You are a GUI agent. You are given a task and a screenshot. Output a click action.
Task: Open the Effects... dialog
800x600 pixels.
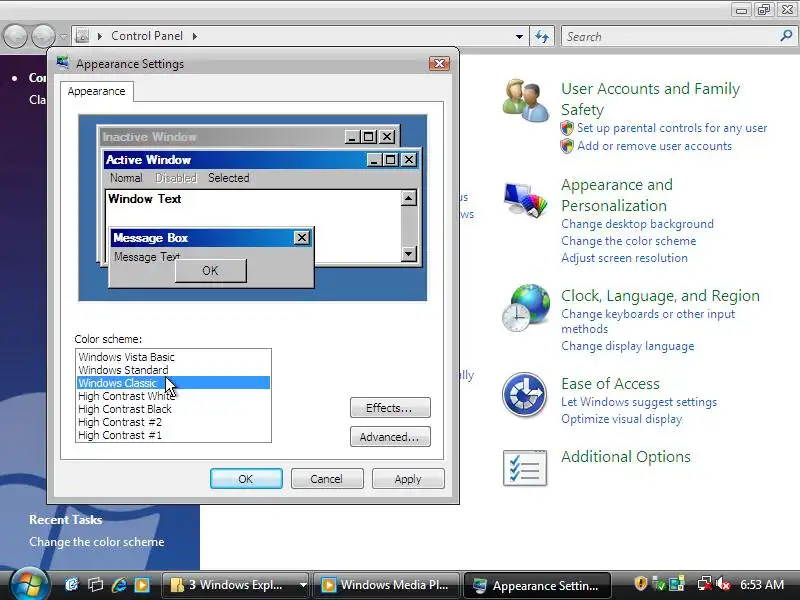390,408
